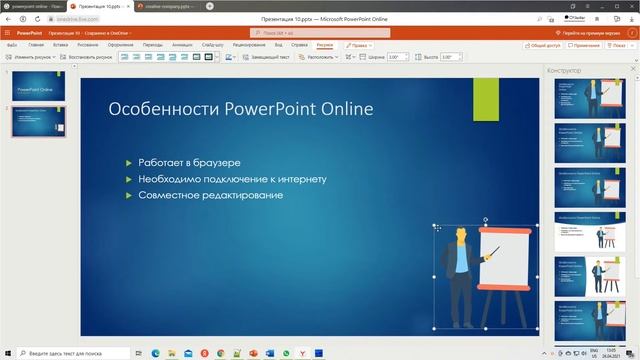This screenshot has height=360, width=640.
Task: Open the Вставка ribbon tab
Action: click(x=60, y=45)
